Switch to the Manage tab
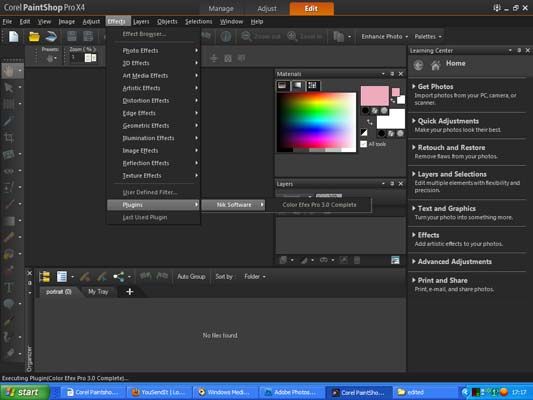The height and width of the screenshot is (400, 533). click(221, 8)
